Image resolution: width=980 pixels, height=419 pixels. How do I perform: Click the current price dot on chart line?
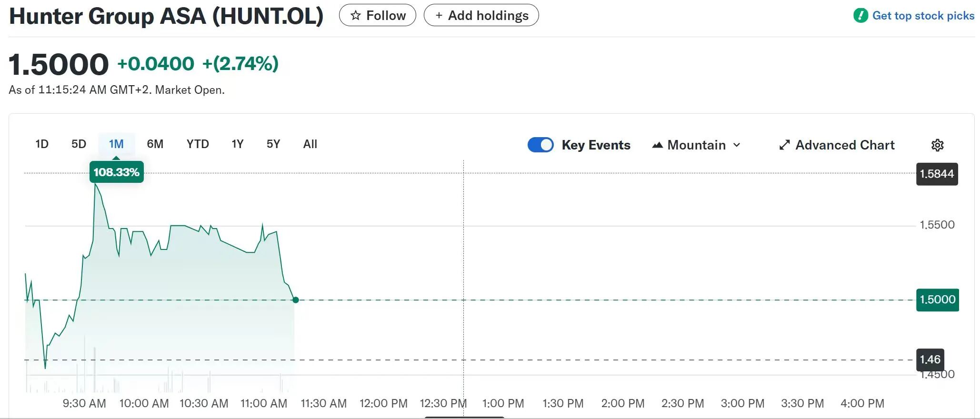pos(296,300)
